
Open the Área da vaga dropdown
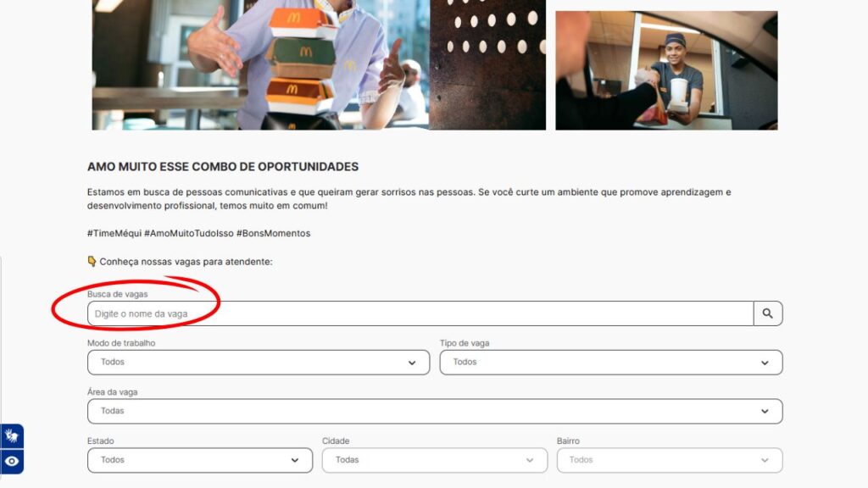tap(435, 411)
